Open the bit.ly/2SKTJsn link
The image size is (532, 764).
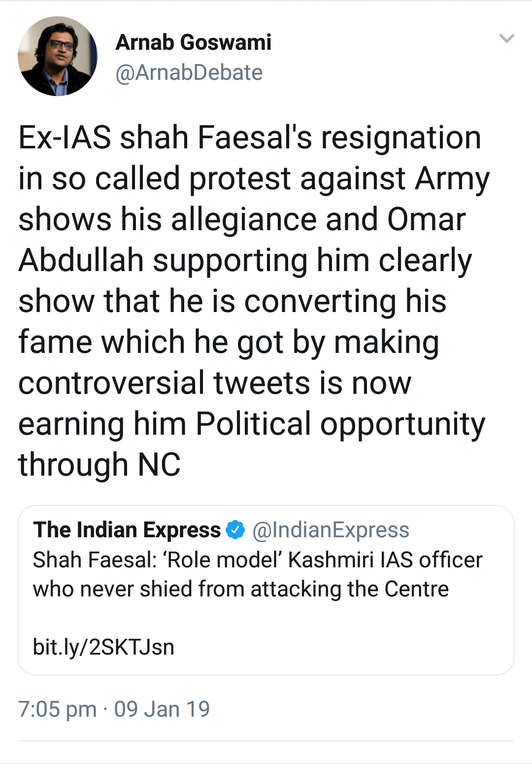pos(103,647)
